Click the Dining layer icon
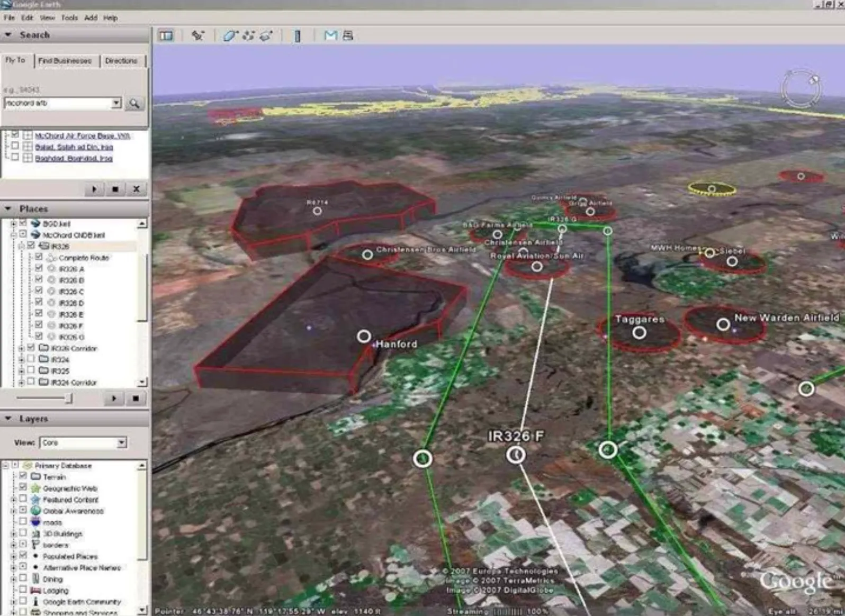845x616 pixels. (x=35, y=579)
